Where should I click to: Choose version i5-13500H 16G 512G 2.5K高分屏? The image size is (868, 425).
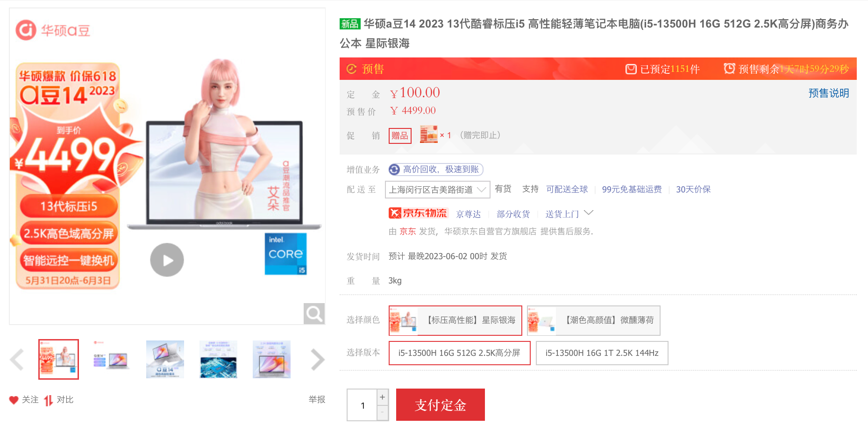pyautogui.click(x=459, y=353)
